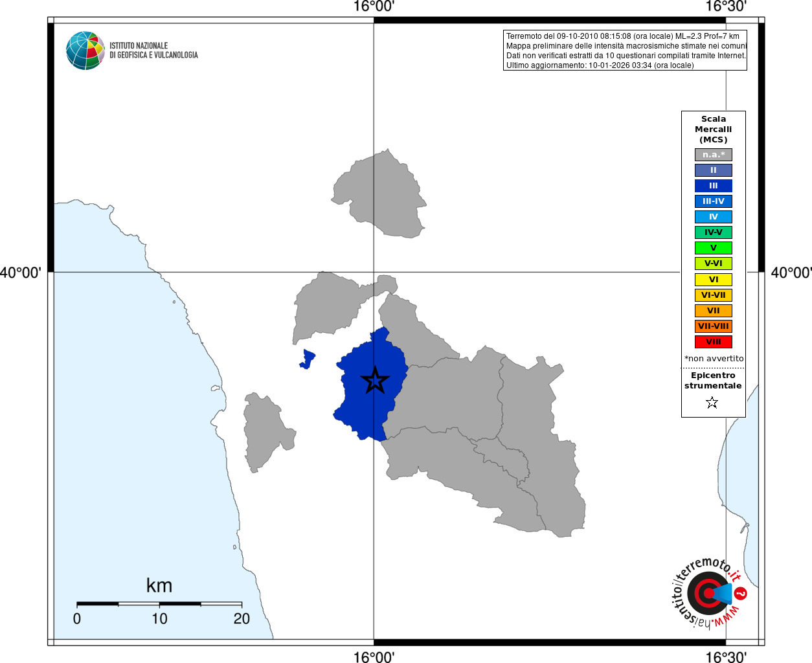The image size is (812, 663).
Task: Click the small blue municipality polygon
Action: click(308, 359)
